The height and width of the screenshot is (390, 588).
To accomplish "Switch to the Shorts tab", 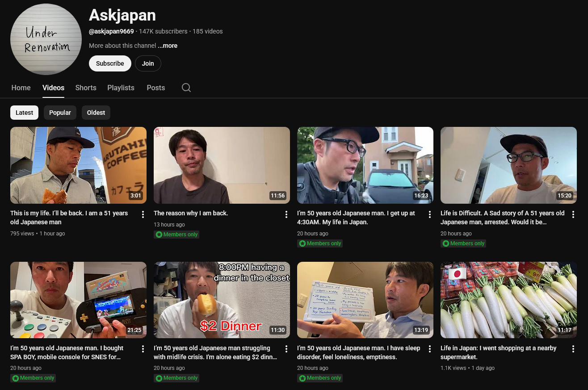I will [x=86, y=88].
